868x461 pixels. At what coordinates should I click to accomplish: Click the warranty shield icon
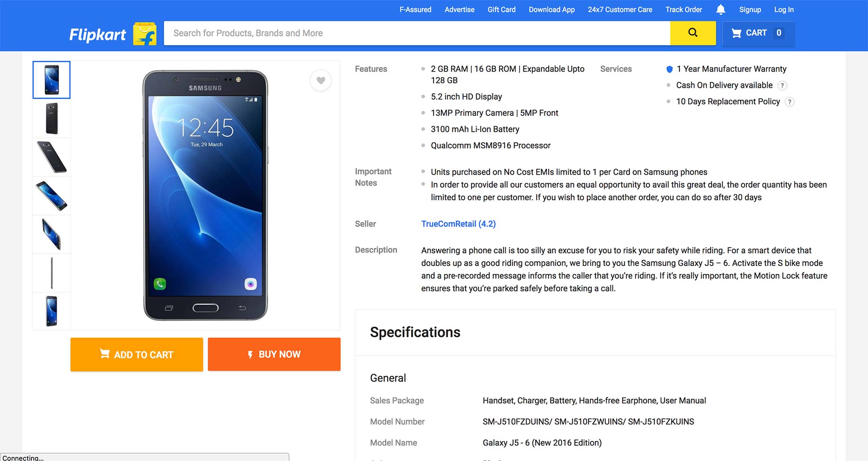tap(669, 69)
